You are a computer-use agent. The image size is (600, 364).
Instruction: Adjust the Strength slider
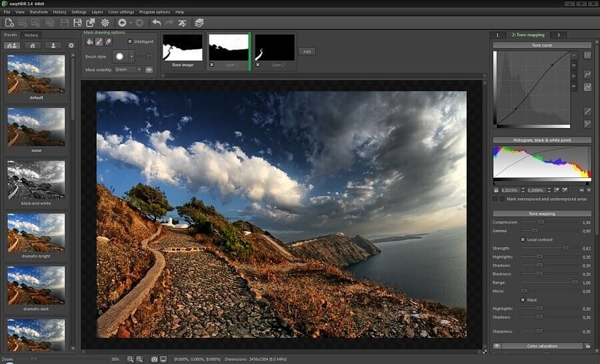pos(550,249)
